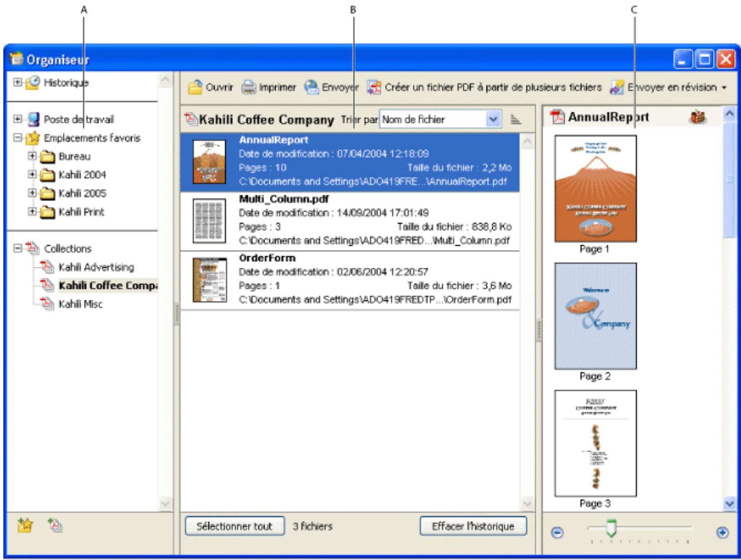The image size is (741, 560).
Task: Click the Imprimer printer icon
Action: coord(248,87)
